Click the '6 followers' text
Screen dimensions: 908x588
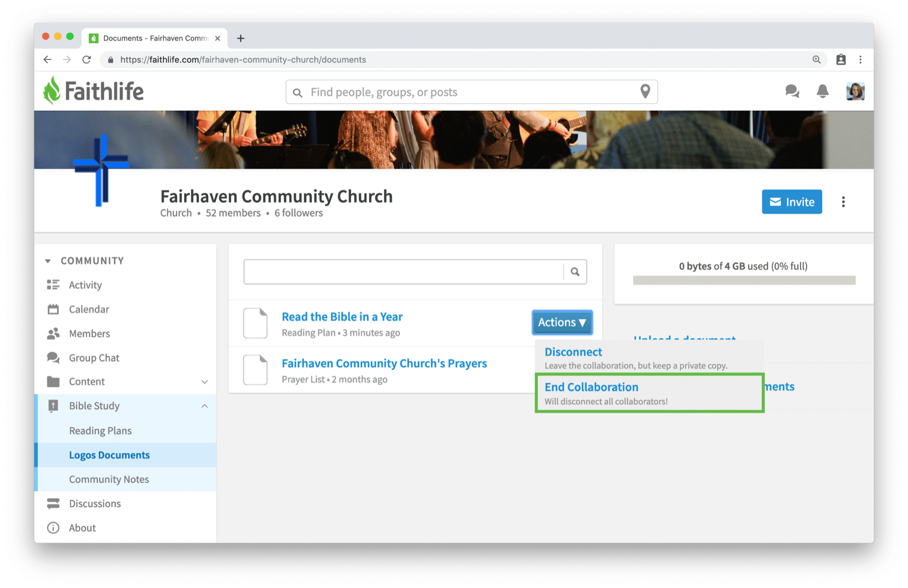point(299,213)
